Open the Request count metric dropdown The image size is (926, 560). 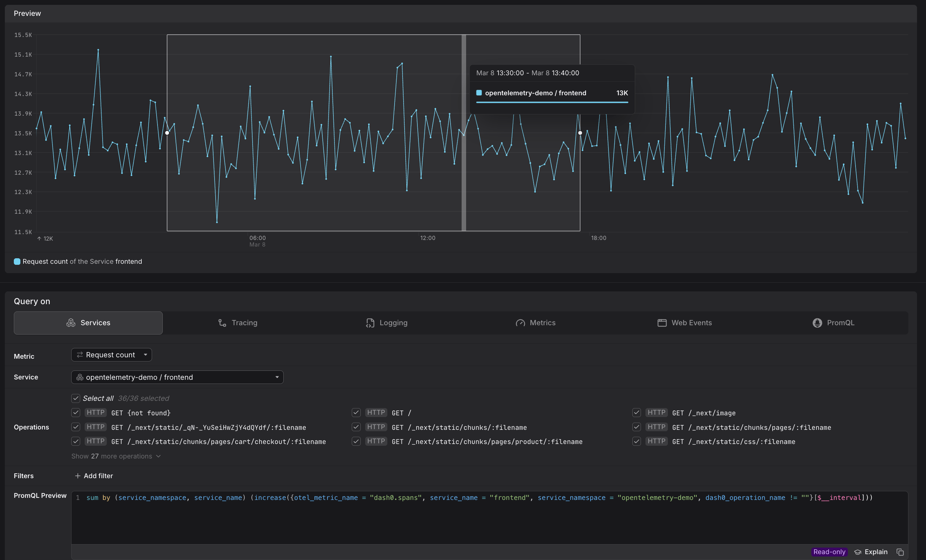click(x=111, y=355)
